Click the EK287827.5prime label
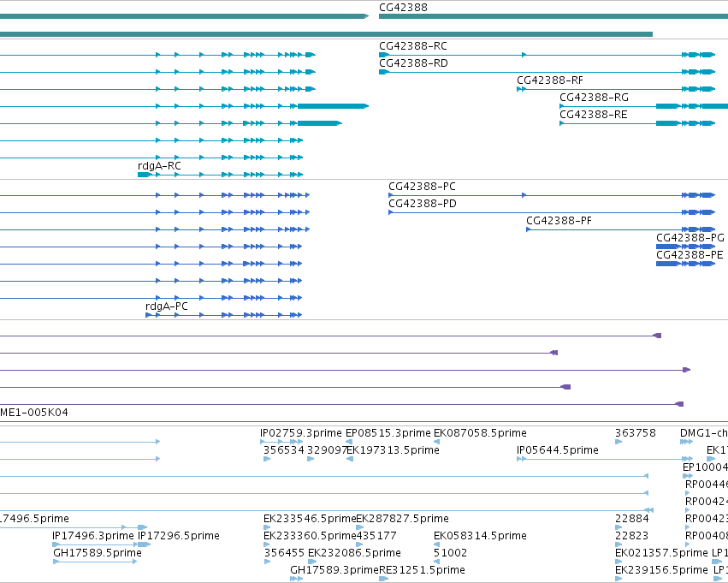728x583 pixels. [403, 519]
